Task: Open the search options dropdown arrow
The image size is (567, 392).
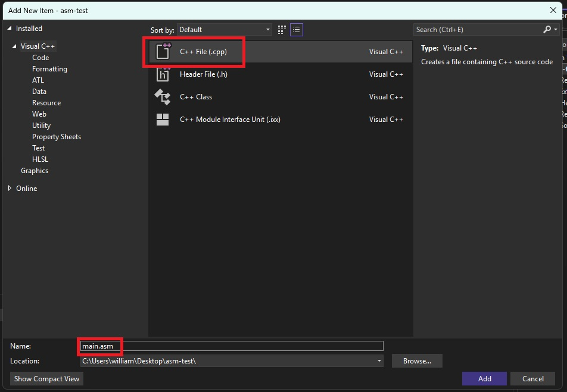Action: pyautogui.click(x=556, y=30)
